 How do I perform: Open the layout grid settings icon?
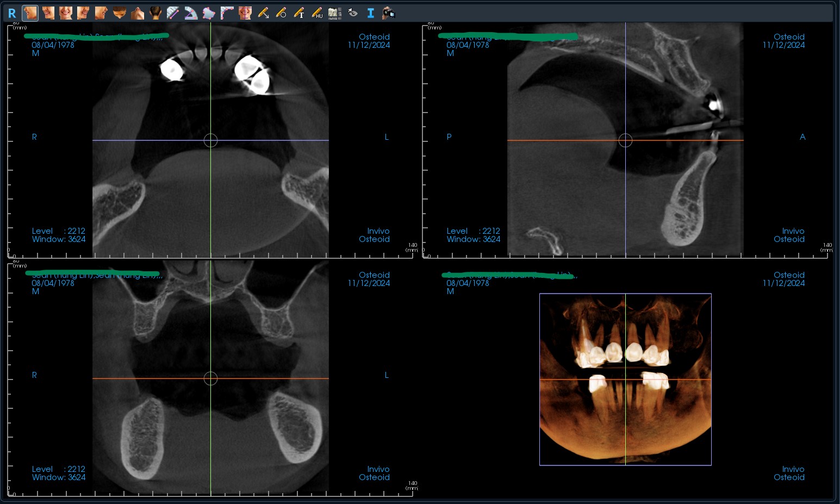(x=335, y=13)
